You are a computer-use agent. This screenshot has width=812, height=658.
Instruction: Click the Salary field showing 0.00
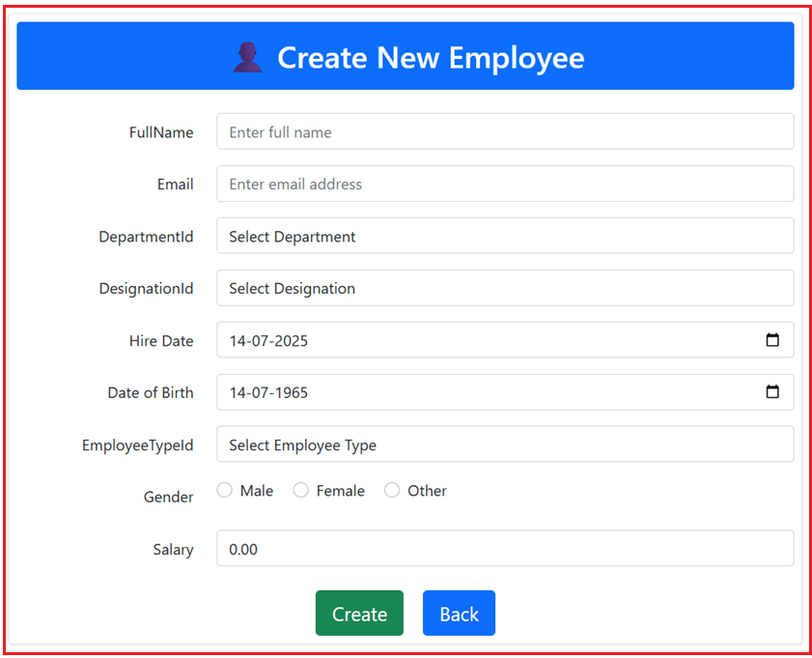[x=505, y=549]
